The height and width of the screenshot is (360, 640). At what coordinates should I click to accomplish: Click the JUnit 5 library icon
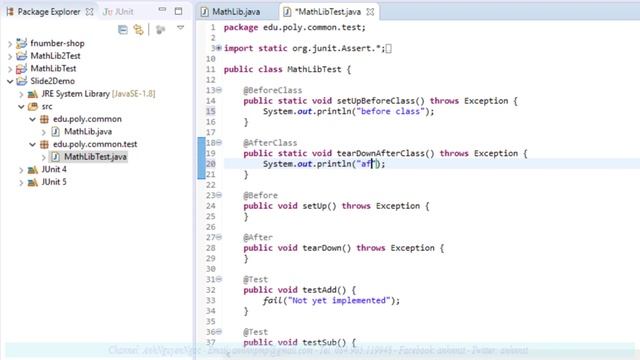pos(33,182)
